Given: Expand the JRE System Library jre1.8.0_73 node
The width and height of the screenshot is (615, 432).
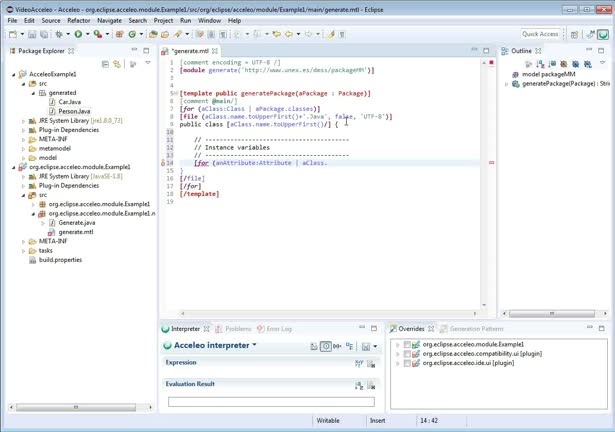Looking at the screenshot, I should coord(24,121).
